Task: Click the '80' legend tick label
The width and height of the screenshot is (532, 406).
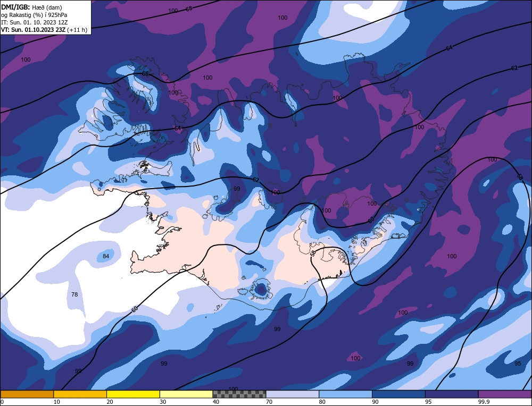Action: point(322,402)
